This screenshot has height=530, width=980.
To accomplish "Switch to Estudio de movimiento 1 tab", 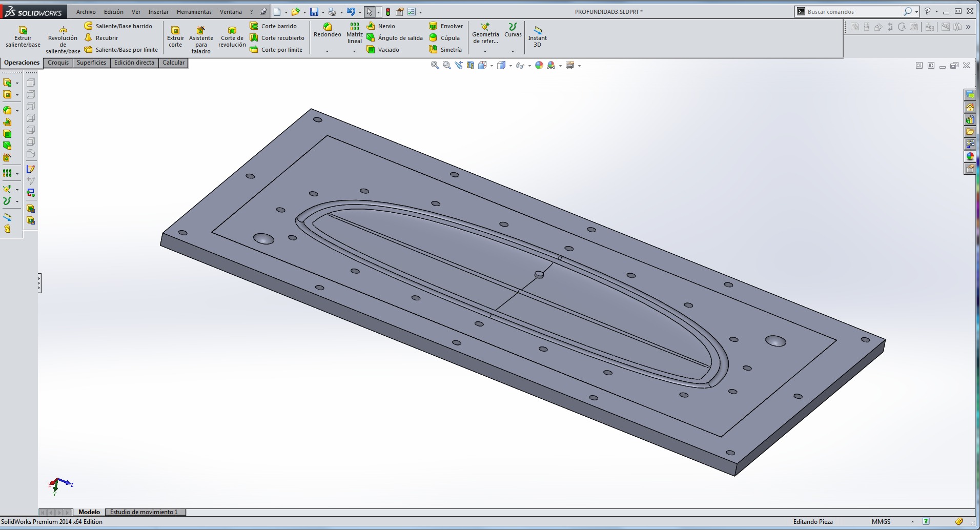I will pos(144,512).
